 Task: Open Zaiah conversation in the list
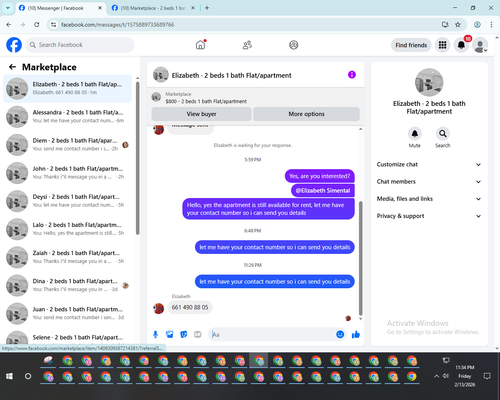pos(67,257)
